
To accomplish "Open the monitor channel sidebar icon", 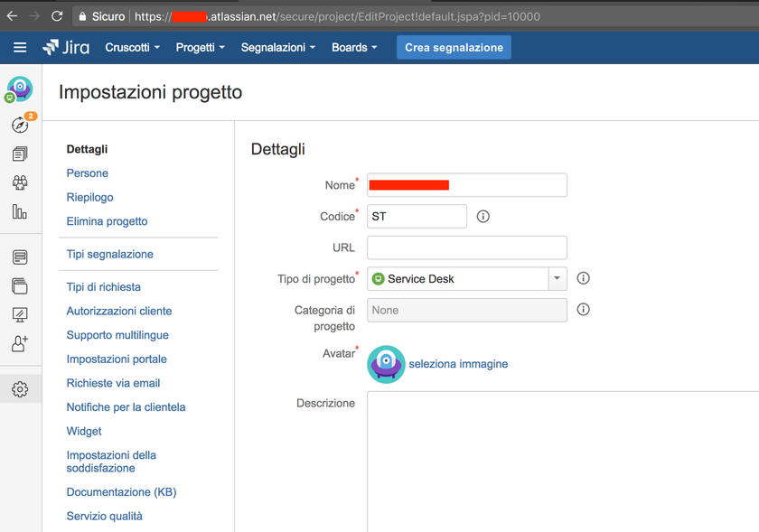I will point(20,315).
